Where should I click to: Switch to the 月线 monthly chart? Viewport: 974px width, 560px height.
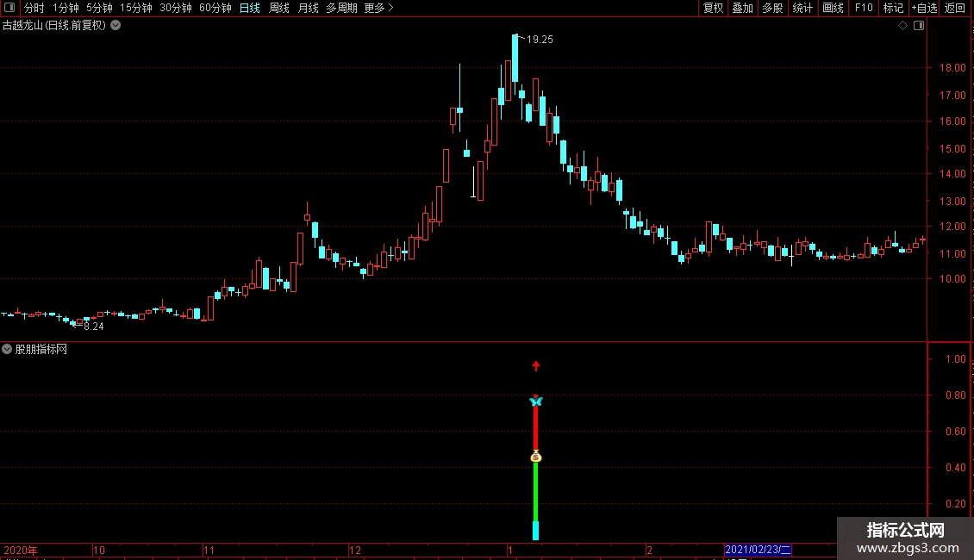[308, 8]
